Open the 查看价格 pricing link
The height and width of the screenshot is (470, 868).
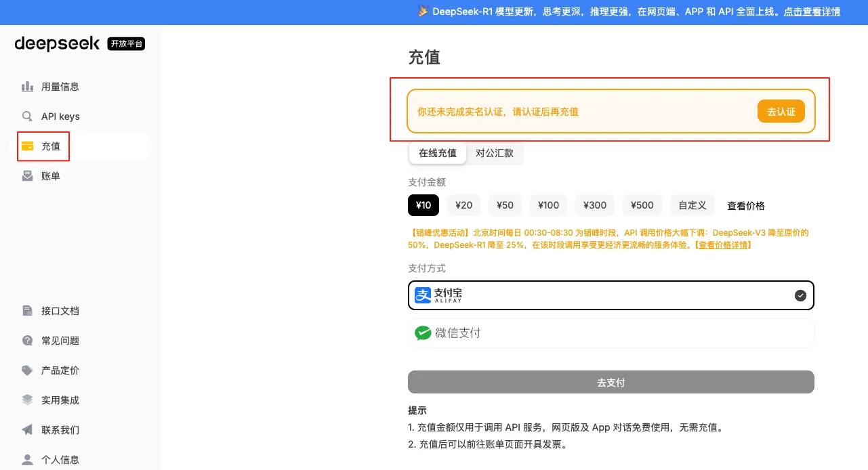746,206
